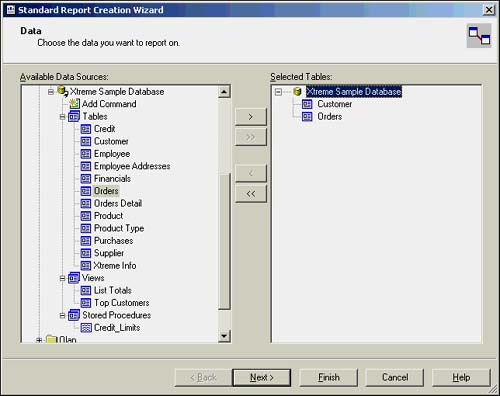The width and height of the screenshot is (500, 396).
Task: Select the List Totals label
Action: (x=113, y=290)
